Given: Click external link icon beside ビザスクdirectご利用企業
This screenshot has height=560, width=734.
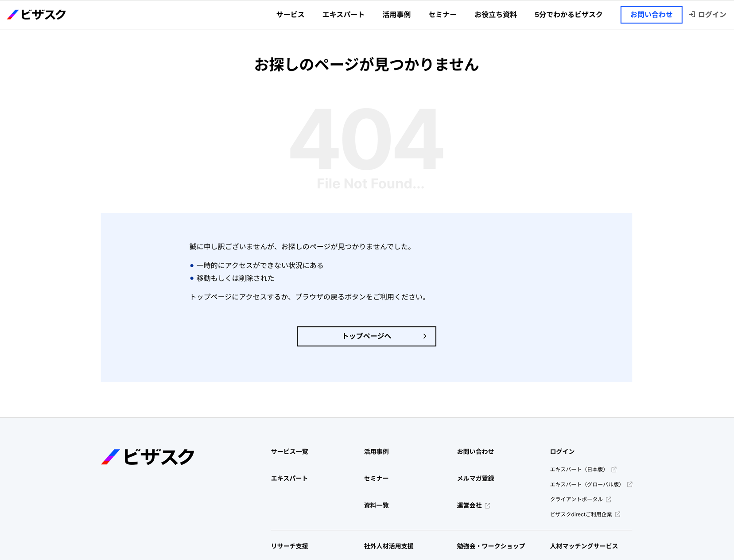Looking at the screenshot, I should click(617, 514).
